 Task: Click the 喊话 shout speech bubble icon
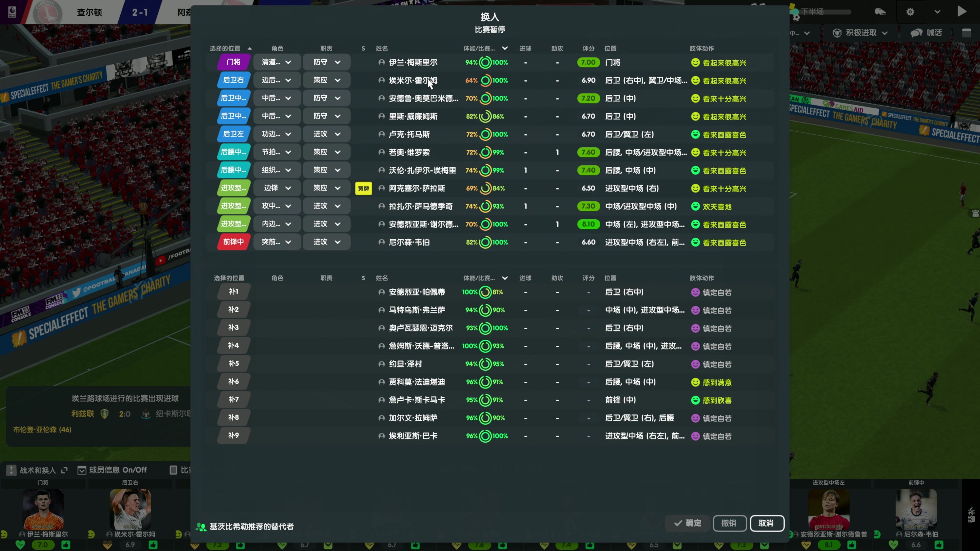[916, 33]
